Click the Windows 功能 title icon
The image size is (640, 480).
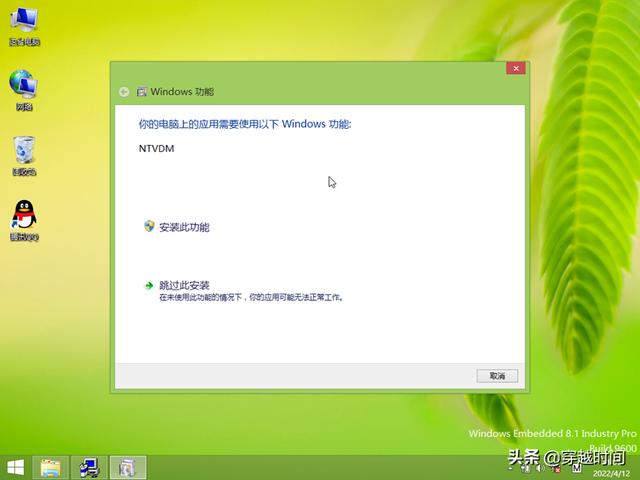[x=142, y=91]
